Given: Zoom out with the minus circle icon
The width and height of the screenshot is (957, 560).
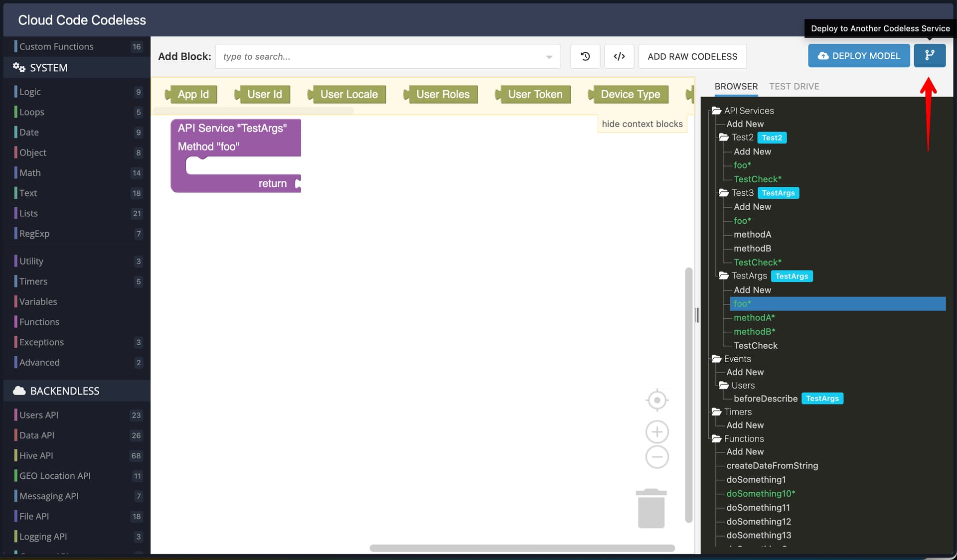Looking at the screenshot, I should click(x=657, y=457).
